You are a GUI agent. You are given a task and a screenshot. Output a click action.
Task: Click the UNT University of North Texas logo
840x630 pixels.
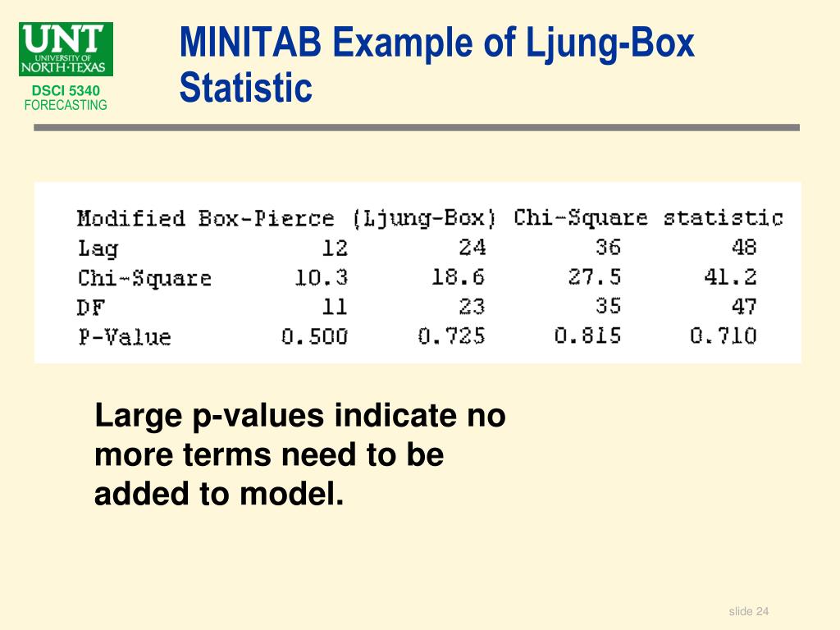click(66, 48)
